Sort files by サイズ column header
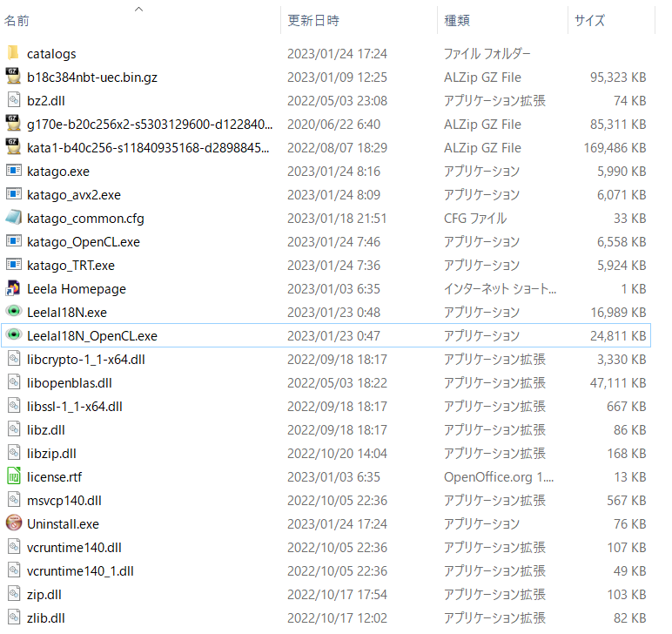This screenshot has height=634, width=672. tap(589, 20)
